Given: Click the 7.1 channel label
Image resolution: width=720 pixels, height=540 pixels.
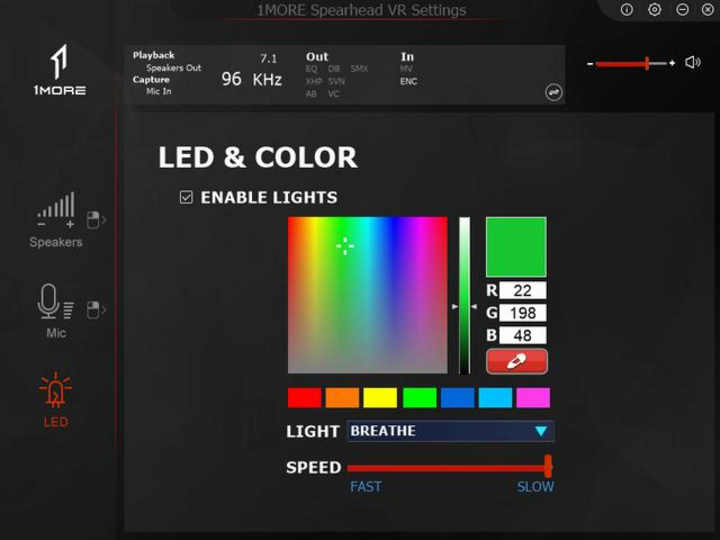Looking at the screenshot, I should [x=269, y=59].
